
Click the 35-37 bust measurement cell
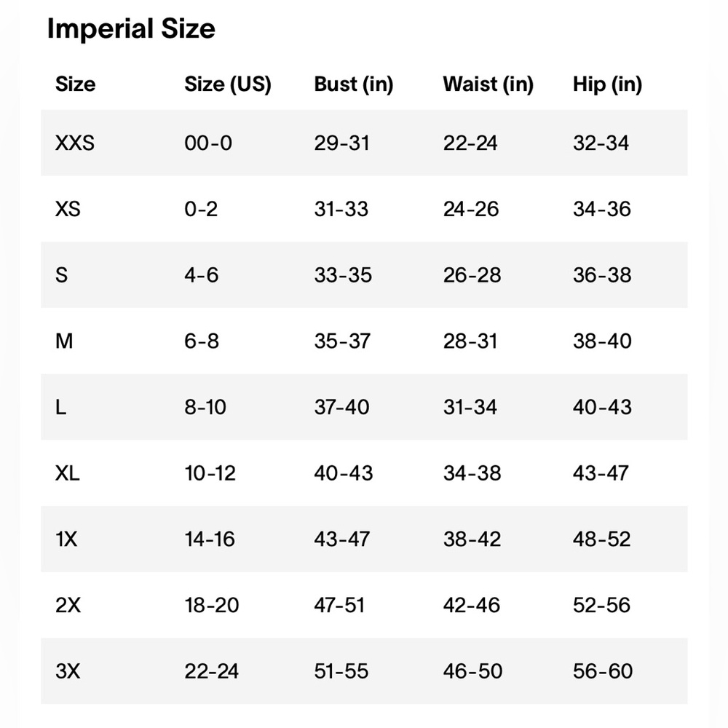coord(342,341)
